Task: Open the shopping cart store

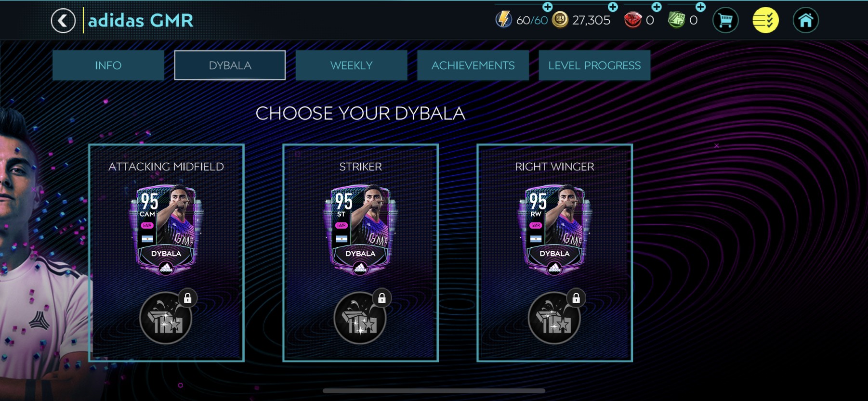Action: point(725,21)
